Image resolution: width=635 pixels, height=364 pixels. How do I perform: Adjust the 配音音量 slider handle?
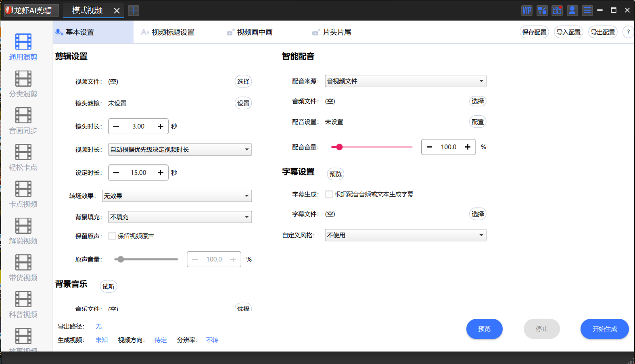coord(339,147)
